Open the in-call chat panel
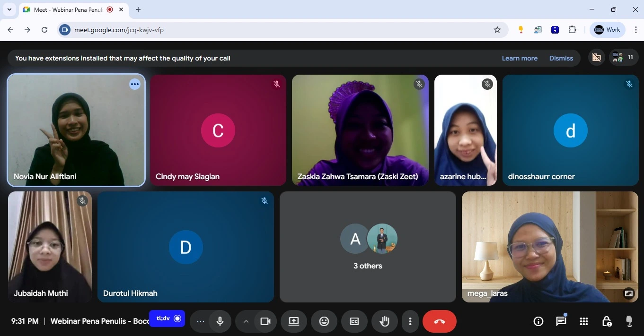 pos(561,321)
